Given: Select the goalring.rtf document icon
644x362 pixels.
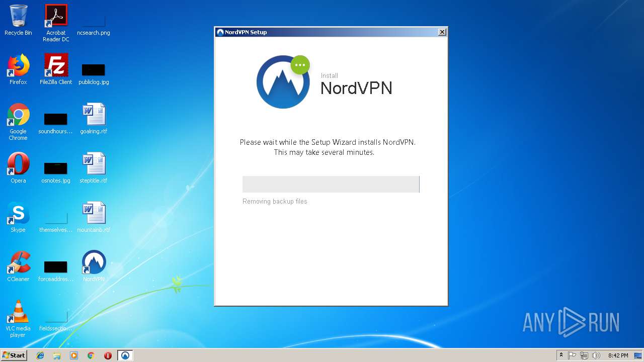Looking at the screenshot, I should point(94,119).
